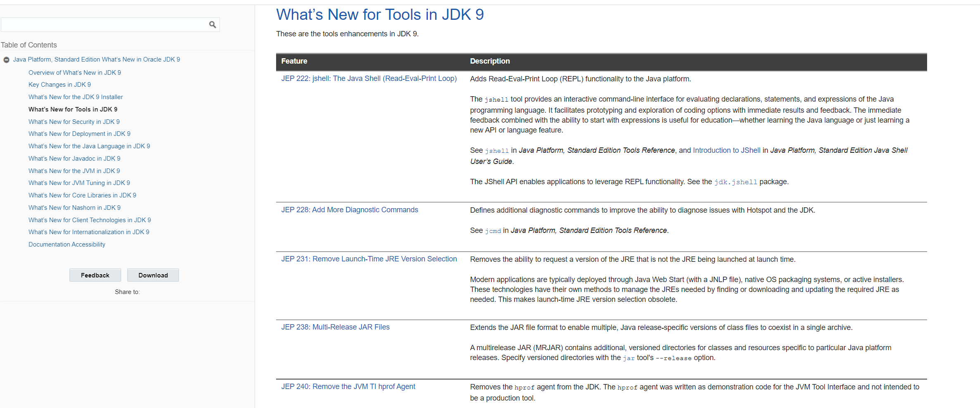Click 'Defines additional diagnostic commands' description
The width and height of the screenshot is (980, 408).
click(642, 210)
